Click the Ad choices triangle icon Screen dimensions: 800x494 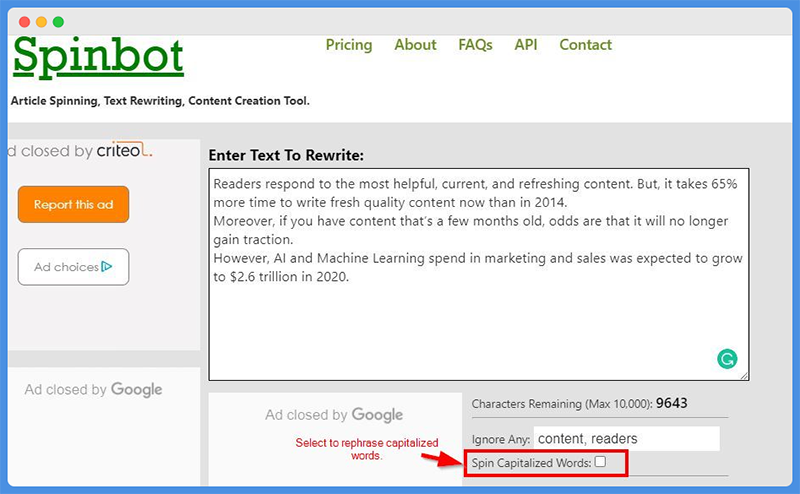[107, 266]
